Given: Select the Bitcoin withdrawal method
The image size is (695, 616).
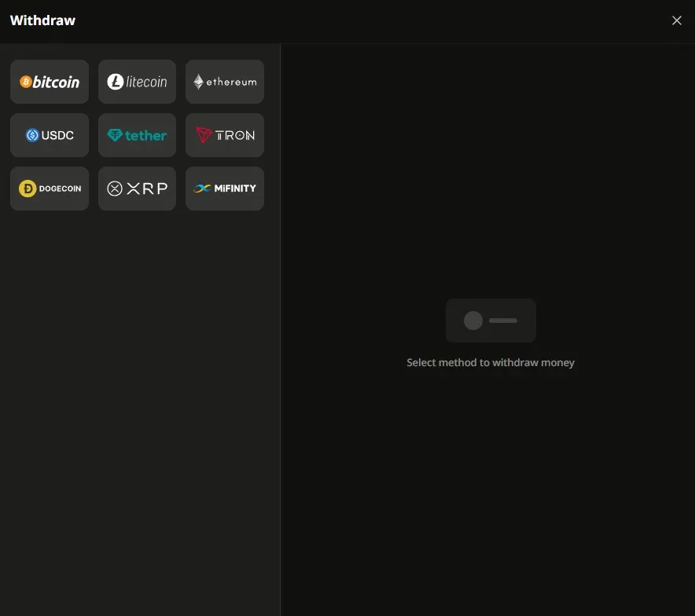Looking at the screenshot, I should pyautogui.click(x=50, y=82).
